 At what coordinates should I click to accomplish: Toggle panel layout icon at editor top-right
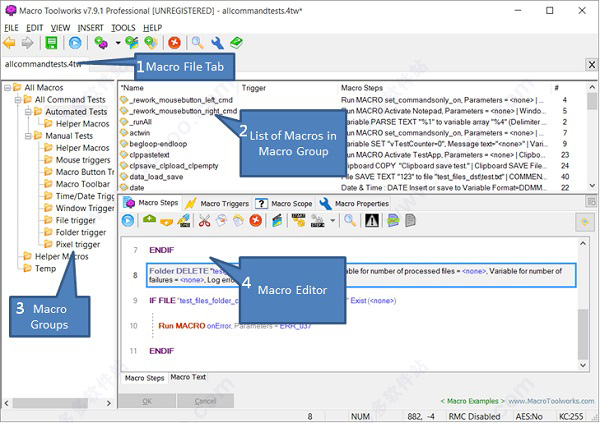point(591,201)
